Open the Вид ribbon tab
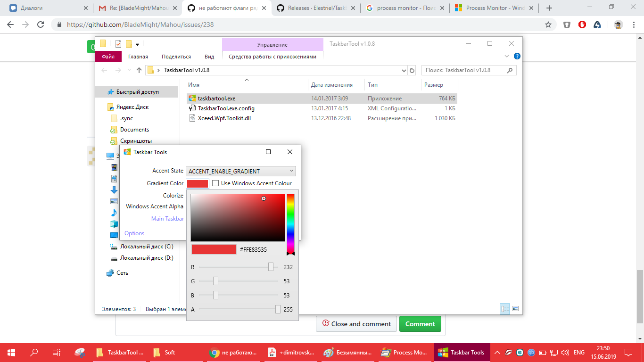644x362 pixels. pyautogui.click(x=209, y=57)
